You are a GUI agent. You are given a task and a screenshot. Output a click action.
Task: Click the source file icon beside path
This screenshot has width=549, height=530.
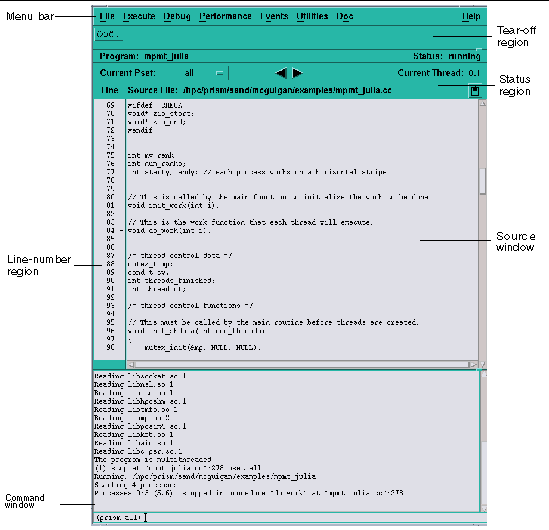pyautogui.click(x=475, y=91)
